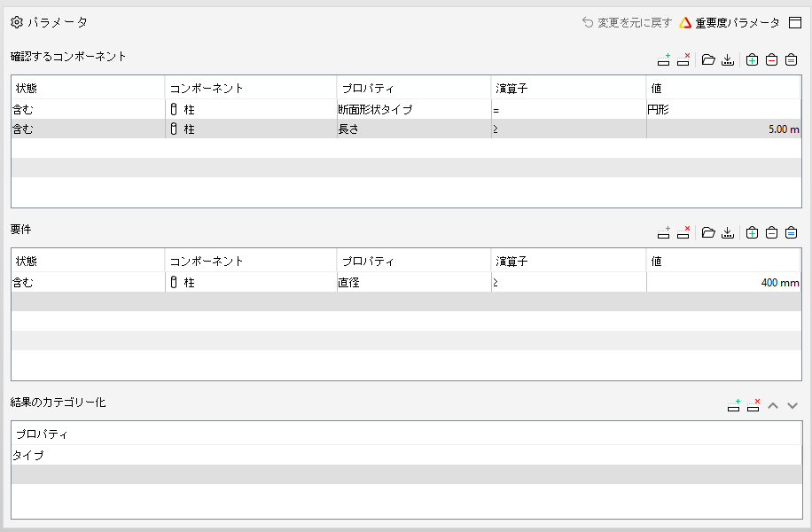This screenshot has width=812, height=532.
Task: Click 演算子 header in 確認するコンポーネント table
Action: [x=568, y=88]
